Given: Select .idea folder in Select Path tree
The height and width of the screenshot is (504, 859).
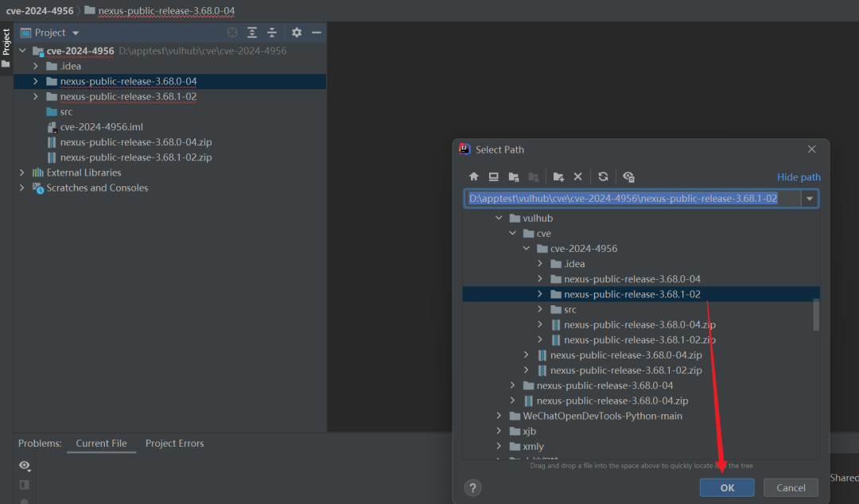Looking at the screenshot, I should (x=574, y=263).
